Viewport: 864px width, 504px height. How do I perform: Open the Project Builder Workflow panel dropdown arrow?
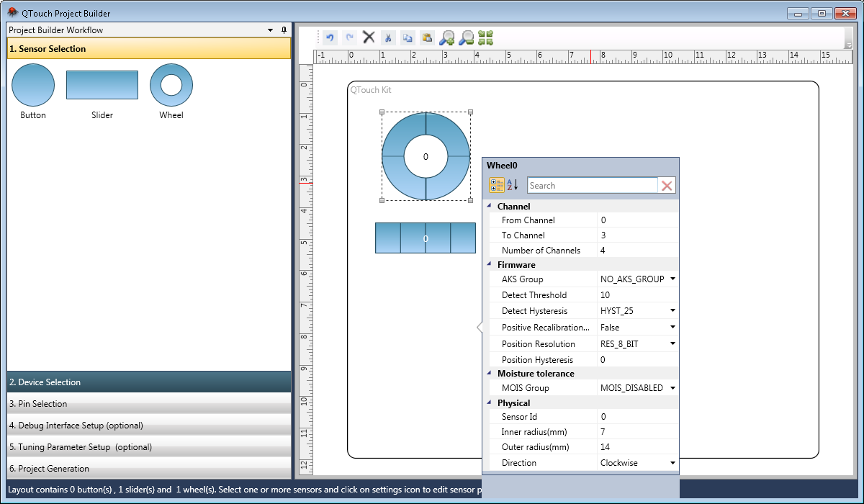coord(271,30)
